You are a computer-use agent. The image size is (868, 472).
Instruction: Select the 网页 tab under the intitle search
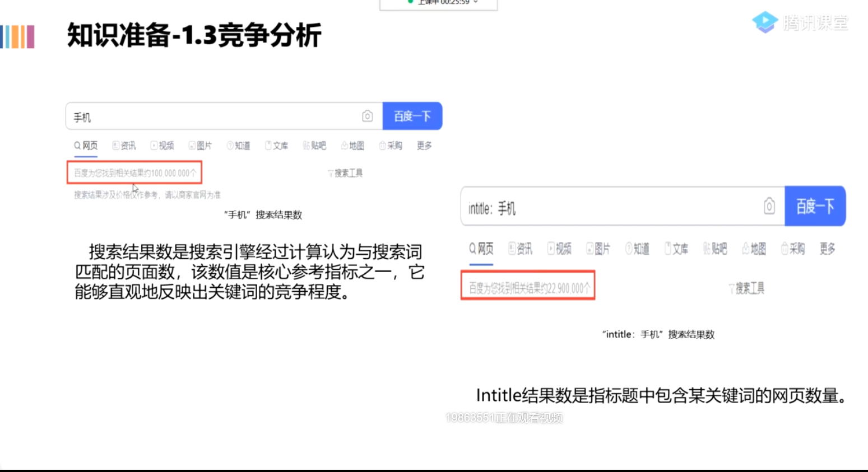point(482,249)
